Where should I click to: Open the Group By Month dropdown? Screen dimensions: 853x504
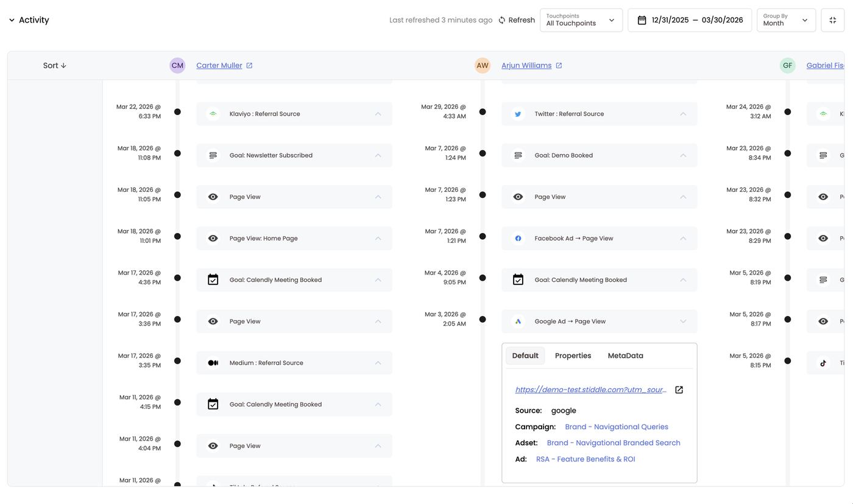[786, 20]
